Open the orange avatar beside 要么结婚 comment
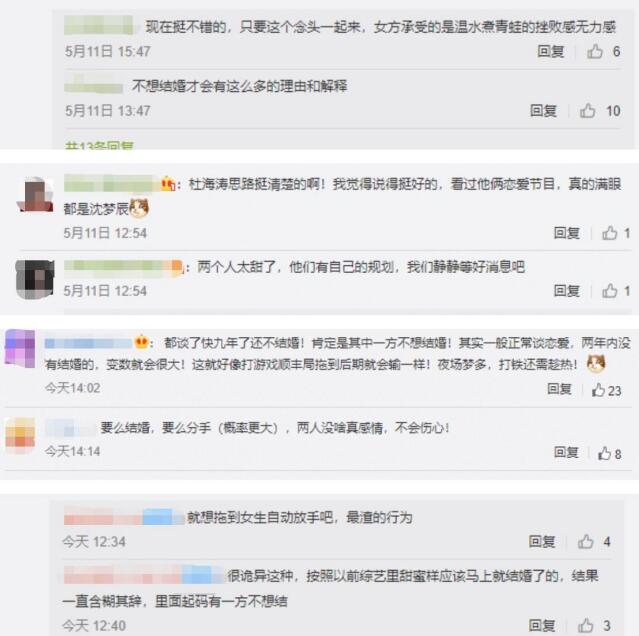Viewport: 639px width, 636px height. click(x=20, y=435)
